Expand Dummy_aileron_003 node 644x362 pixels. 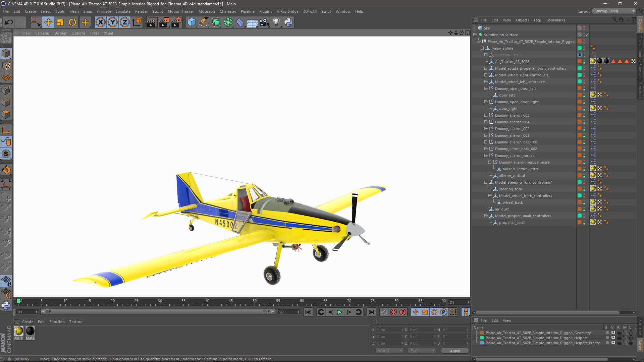click(486, 115)
